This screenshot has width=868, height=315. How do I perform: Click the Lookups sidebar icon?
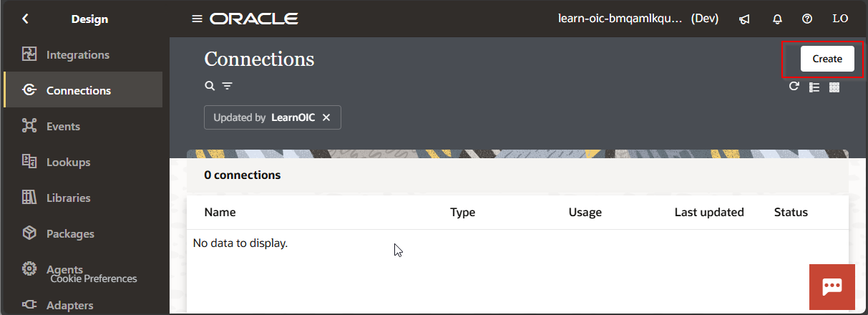[29, 162]
